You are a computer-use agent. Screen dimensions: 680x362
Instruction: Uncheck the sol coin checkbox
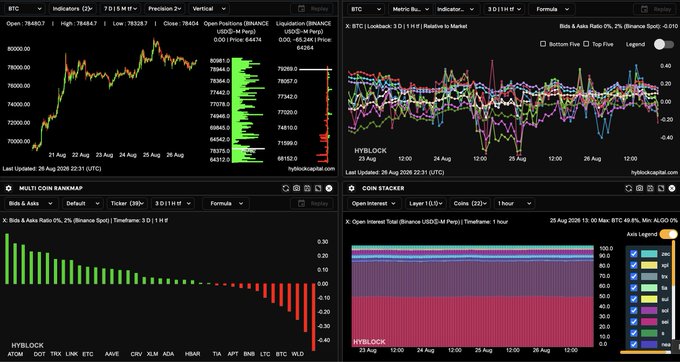tap(634, 310)
